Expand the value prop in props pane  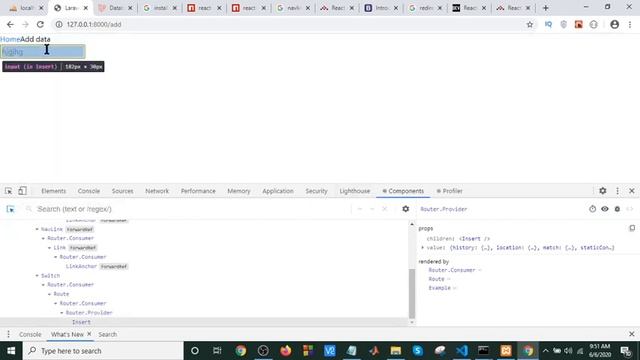click(x=422, y=248)
